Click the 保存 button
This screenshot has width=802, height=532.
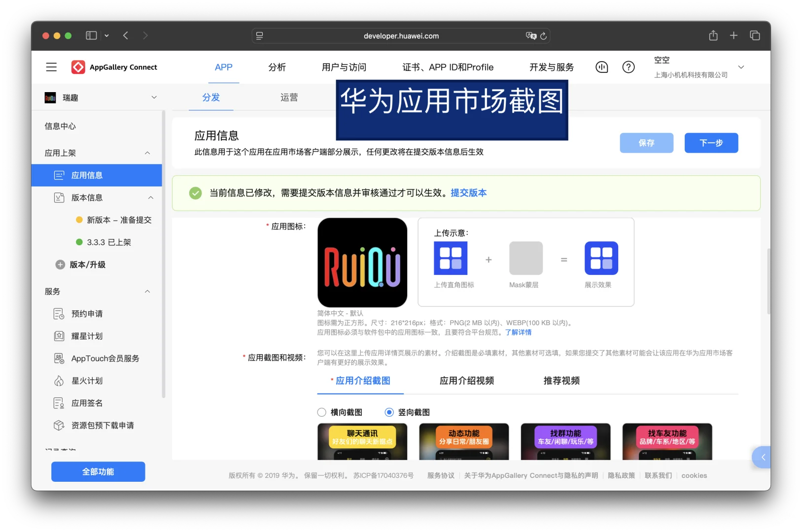pyautogui.click(x=647, y=143)
